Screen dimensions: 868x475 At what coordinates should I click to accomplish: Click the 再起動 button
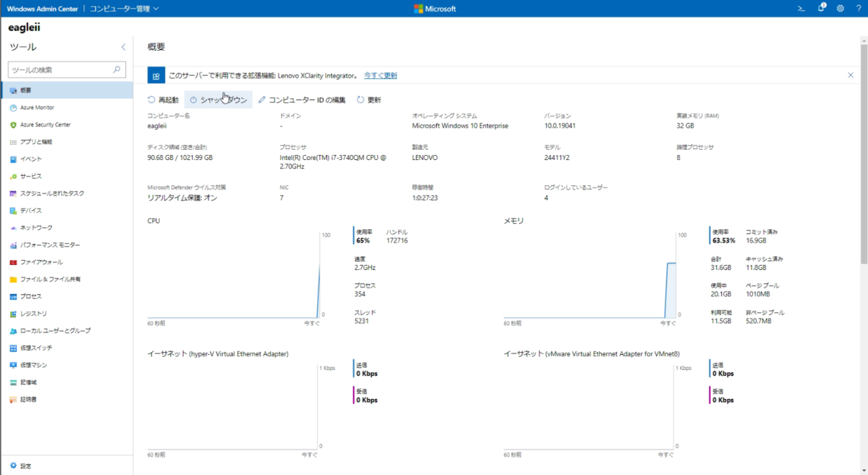coord(163,100)
